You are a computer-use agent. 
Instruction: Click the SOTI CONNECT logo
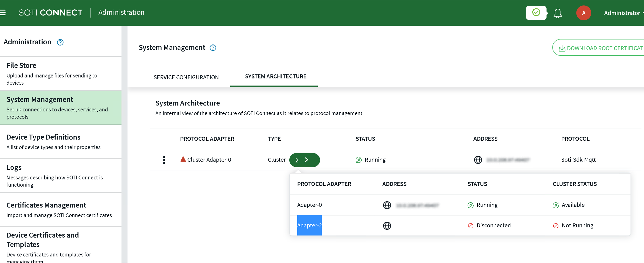(x=50, y=12)
